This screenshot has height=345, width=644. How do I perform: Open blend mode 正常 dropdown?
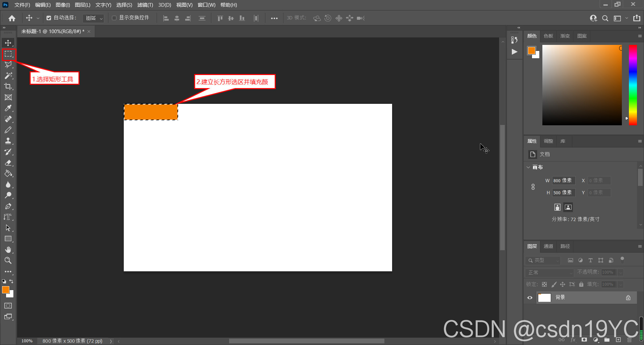(x=550, y=272)
